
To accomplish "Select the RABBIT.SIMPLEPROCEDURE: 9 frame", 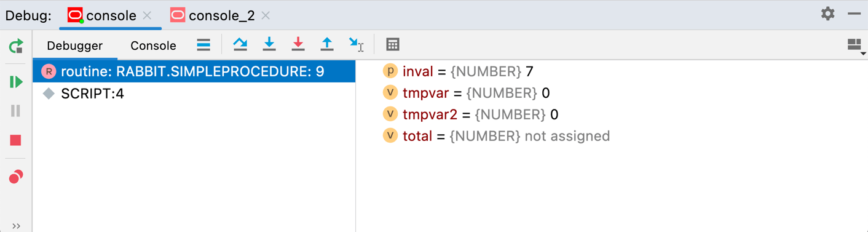I will [194, 71].
